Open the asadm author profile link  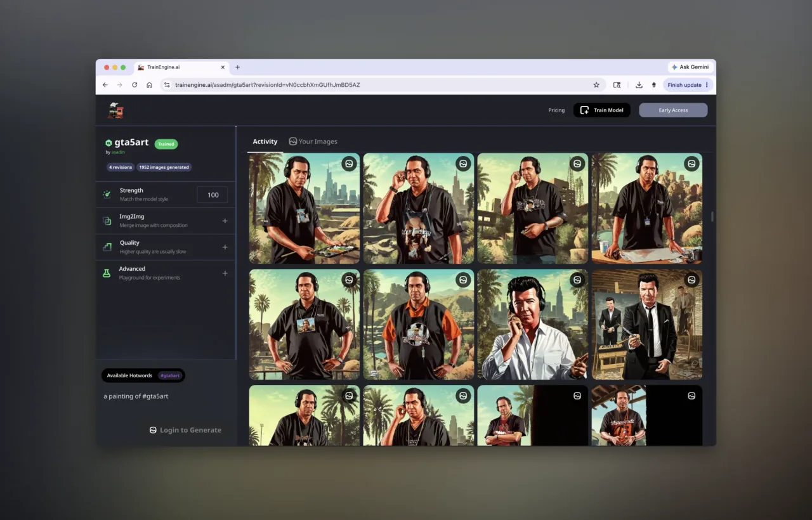tap(117, 152)
